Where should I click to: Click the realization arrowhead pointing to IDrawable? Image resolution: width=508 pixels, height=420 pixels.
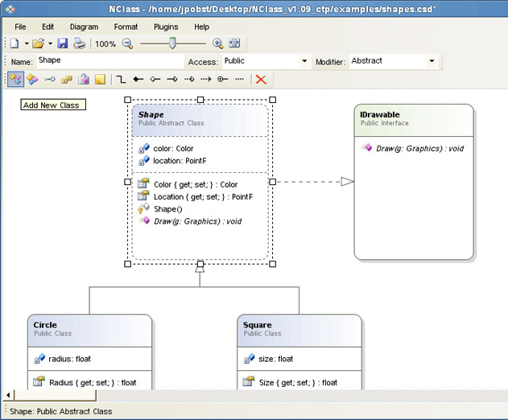coord(347,182)
